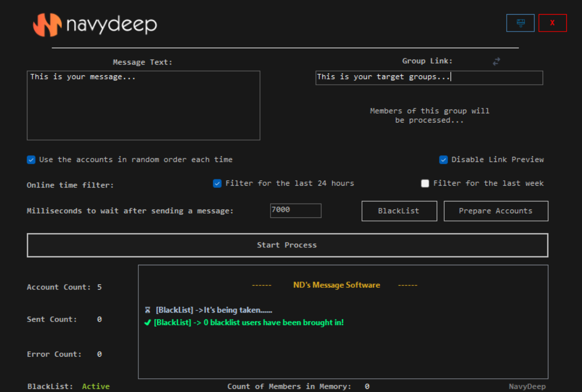This screenshot has height=392, width=582.
Task: Click the green checkmark icon in the log
Action: pos(147,323)
